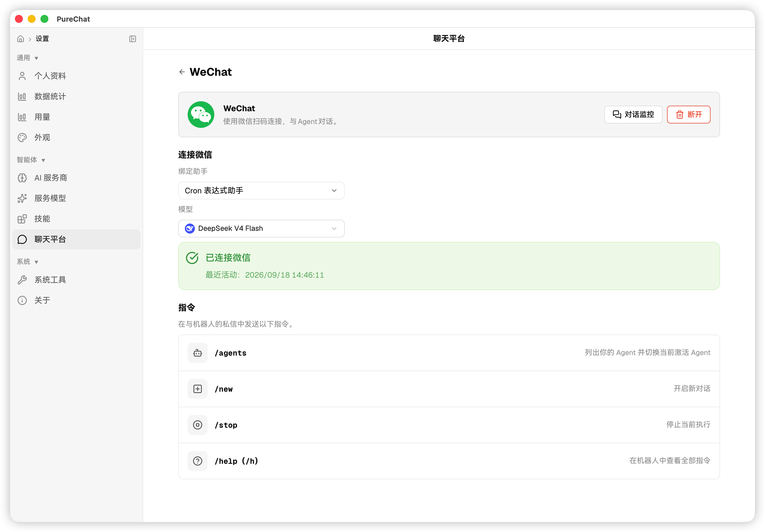Click the chart icon for 数据统计
Screen dimensions: 765x532
[22, 97]
